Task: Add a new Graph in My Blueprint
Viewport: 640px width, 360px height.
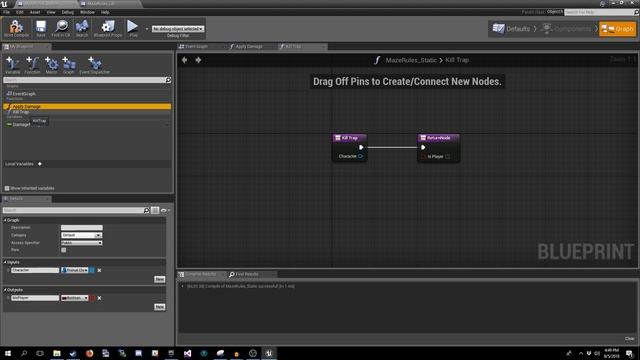Action: tap(69, 65)
